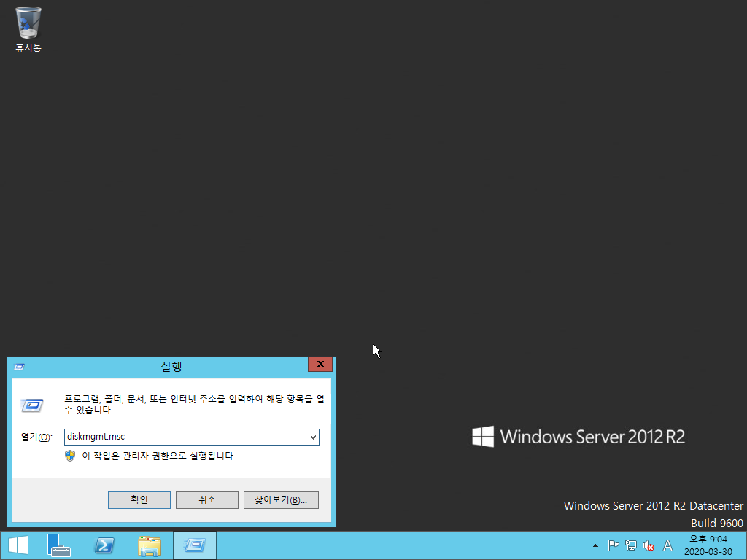Open the network status tray icon
Screen dimensions: 747x560
tap(631, 545)
